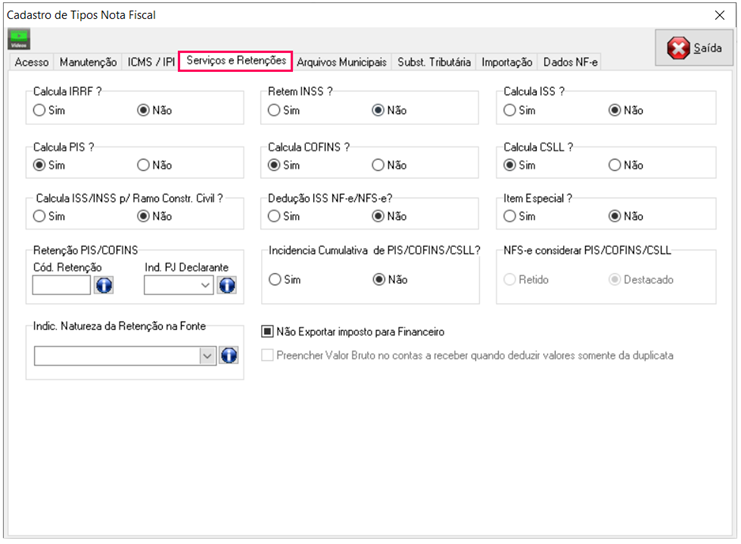Click the Saída exit button
This screenshot has height=544, width=741.
pos(693,48)
